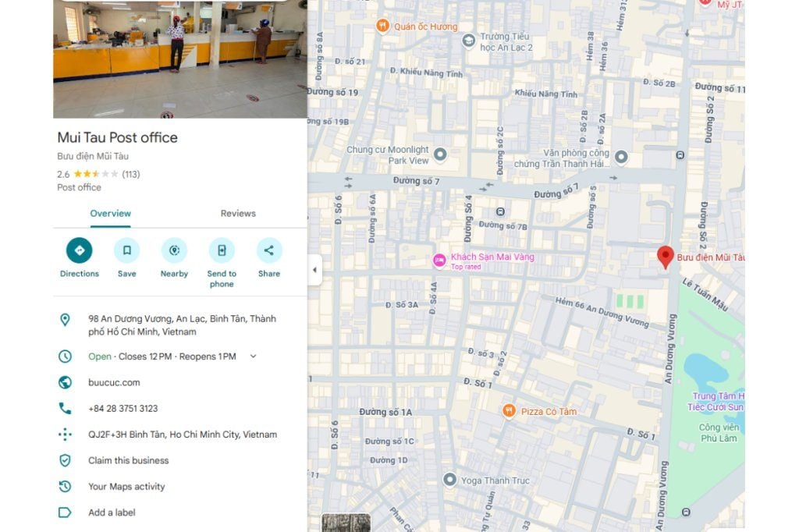Save Mui Tau Post office place
799x532 pixels.
(127, 250)
